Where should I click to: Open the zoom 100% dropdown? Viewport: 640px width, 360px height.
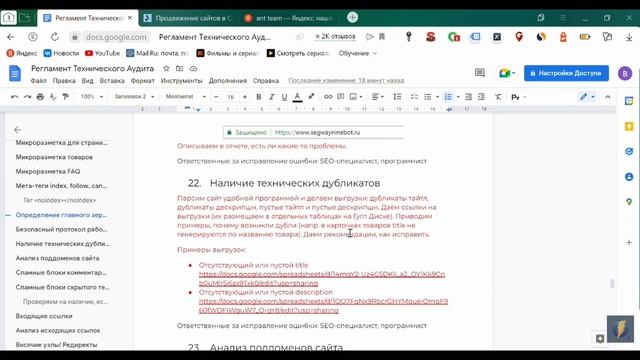91,97
